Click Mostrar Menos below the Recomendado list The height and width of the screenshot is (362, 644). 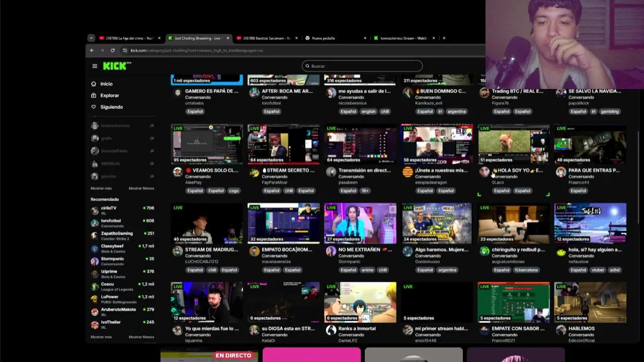(x=141, y=337)
